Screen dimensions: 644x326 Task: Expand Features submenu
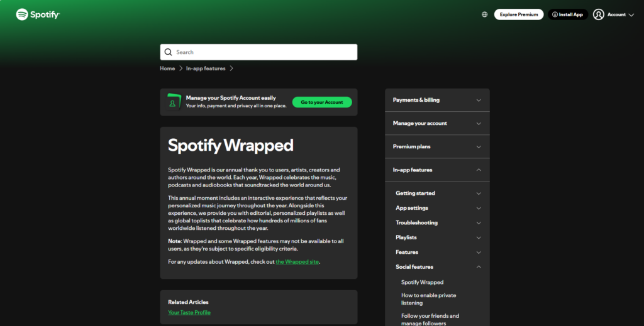(x=438, y=252)
